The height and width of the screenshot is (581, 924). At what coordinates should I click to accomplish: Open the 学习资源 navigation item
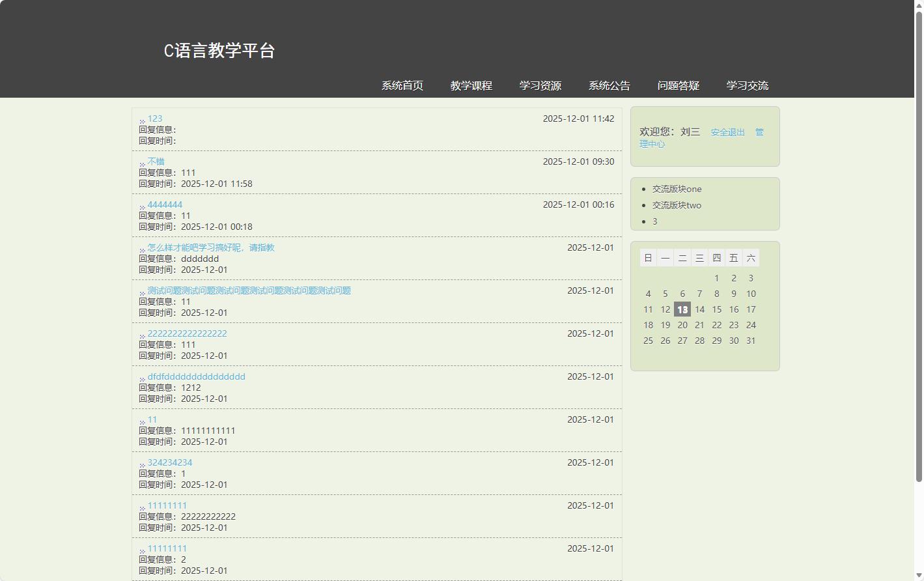click(x=540, y=85)
